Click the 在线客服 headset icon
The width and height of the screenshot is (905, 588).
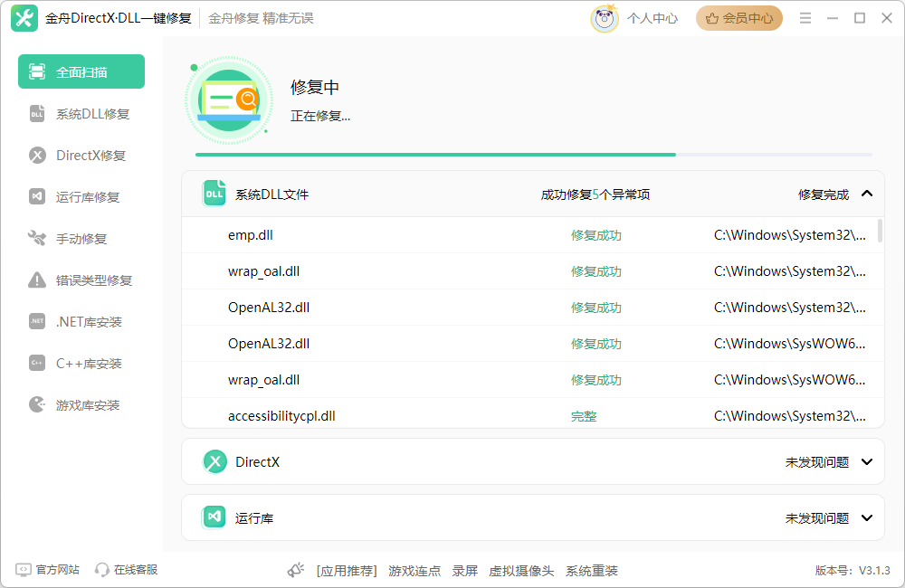point(102,570)
